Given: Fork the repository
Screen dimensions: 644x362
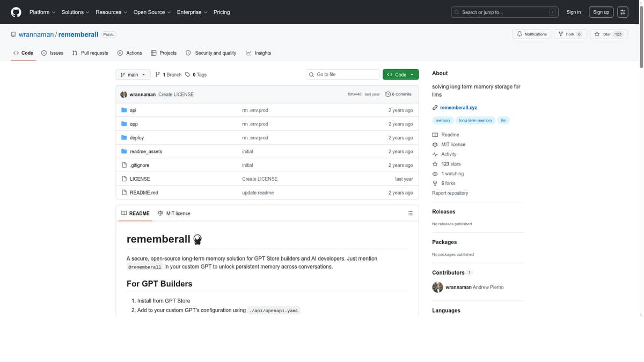Looking at the screenshot, I should click(x=569, y=34).
